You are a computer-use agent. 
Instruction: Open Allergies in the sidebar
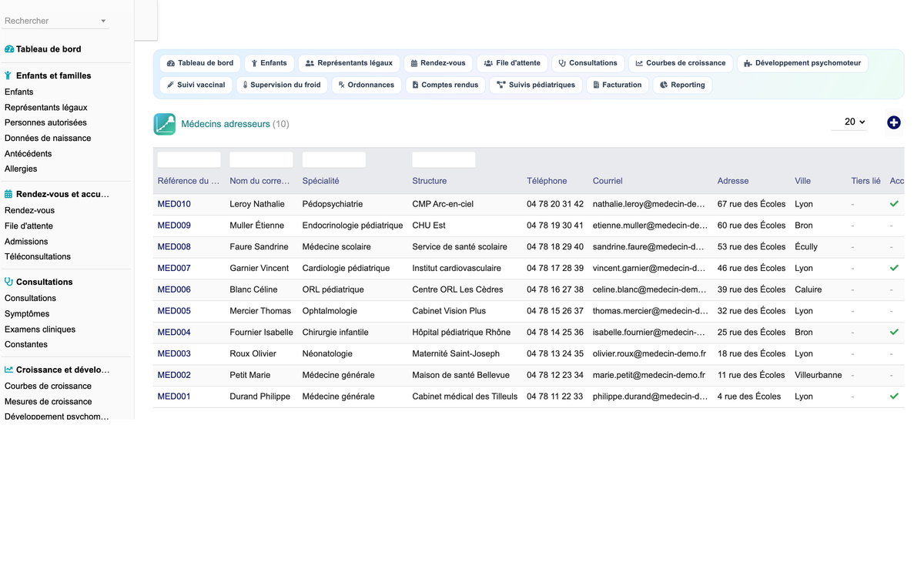coord(21,169)
